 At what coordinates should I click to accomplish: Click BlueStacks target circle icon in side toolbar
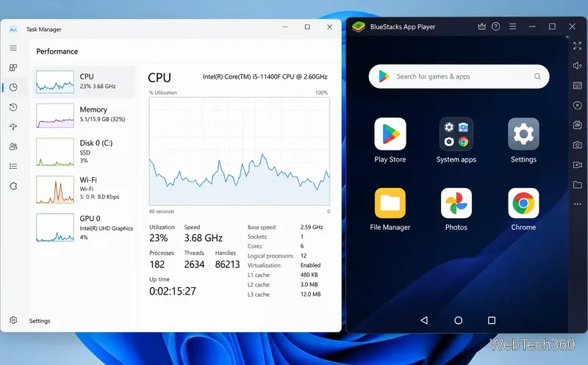pyautogui.click(x=578, y=105)
